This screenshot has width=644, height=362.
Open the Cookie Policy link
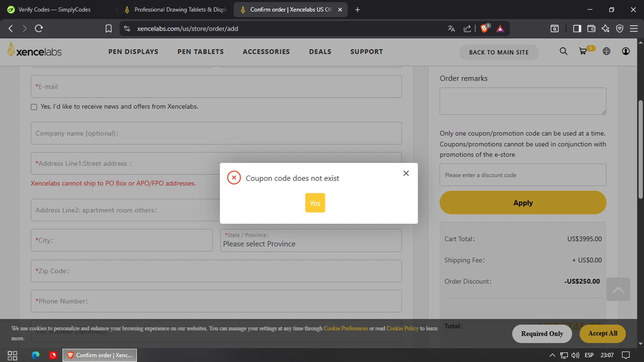pyautogui.click(x=402, y=329)
